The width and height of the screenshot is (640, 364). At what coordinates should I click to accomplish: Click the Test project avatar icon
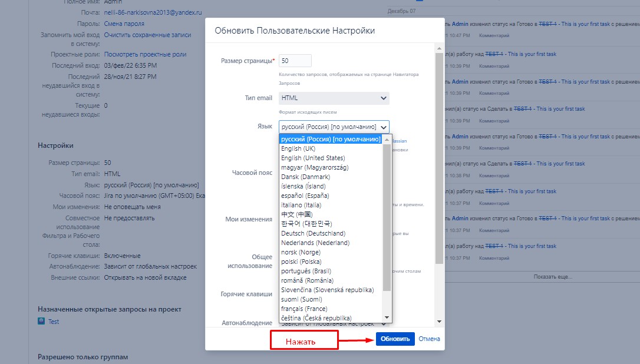pos(41,321)
